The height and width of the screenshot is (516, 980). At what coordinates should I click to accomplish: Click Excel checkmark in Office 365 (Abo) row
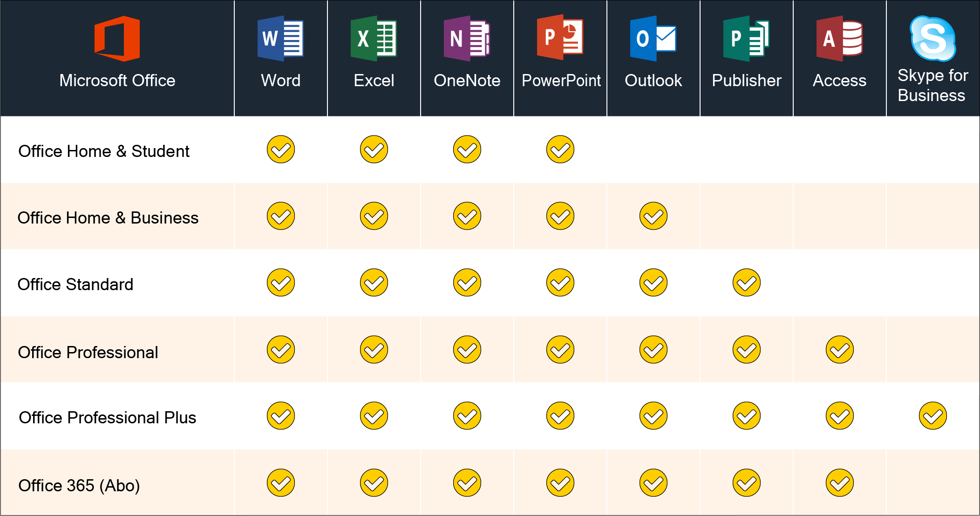374,483
